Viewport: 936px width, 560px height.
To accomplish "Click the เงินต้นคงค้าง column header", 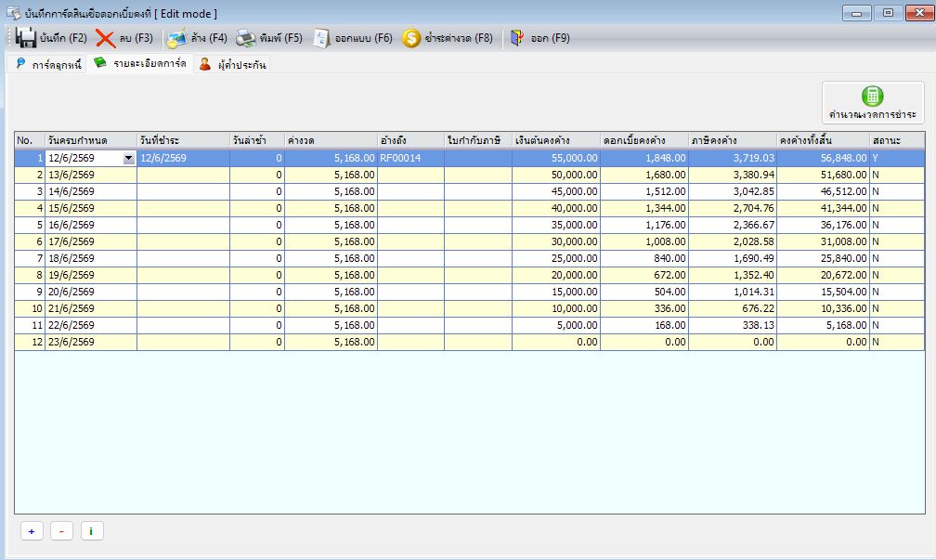I will tap(556, 141).
